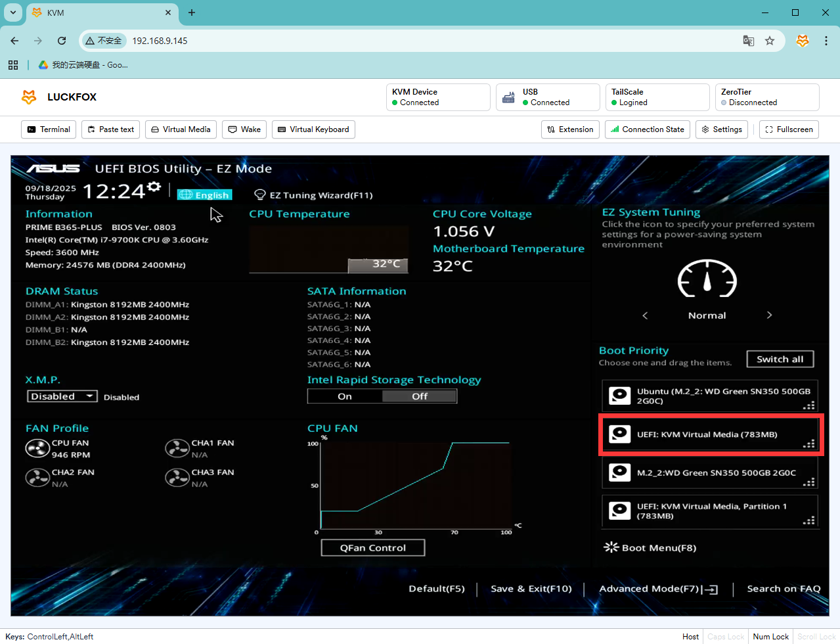Viewport: 840px width, 644px height.
Task: Click the clock settings gear icon
Action: pyautogui.click(x=154, y=187)
